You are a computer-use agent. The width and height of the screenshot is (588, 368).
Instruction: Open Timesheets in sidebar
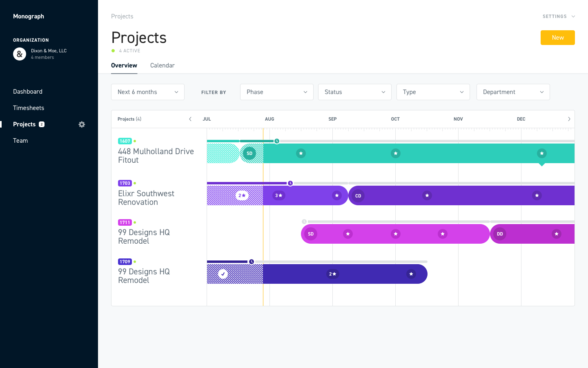(29, 108)
